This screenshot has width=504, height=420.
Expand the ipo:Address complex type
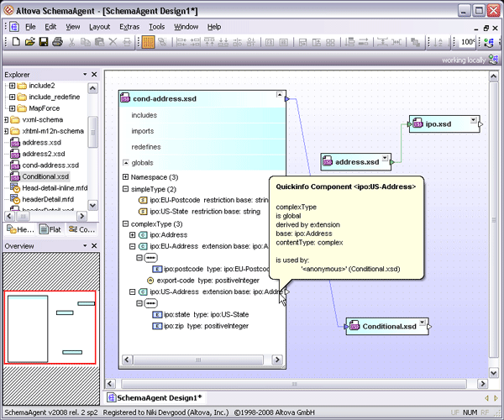point(132,235)
